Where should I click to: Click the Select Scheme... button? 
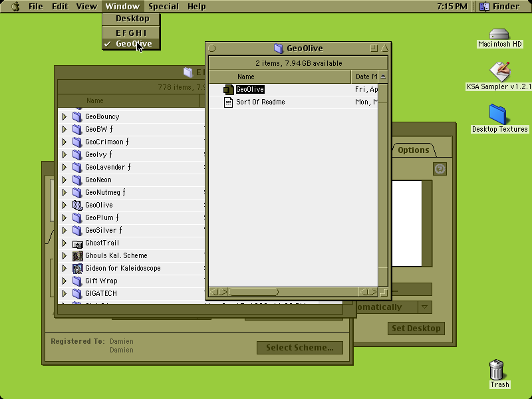point(300,348)
